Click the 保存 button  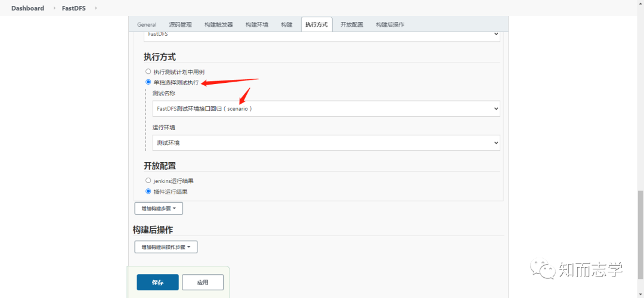coord(157,283)
